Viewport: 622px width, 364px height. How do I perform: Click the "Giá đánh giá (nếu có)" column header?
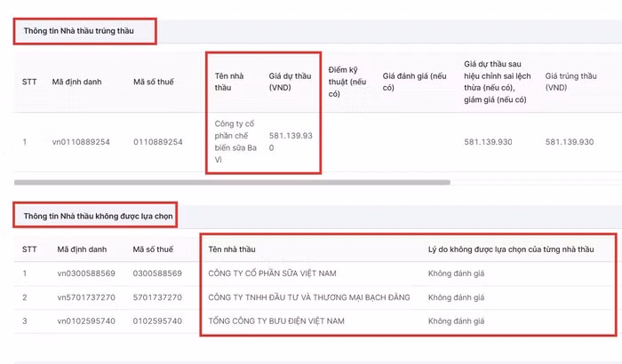click(414, 82)
